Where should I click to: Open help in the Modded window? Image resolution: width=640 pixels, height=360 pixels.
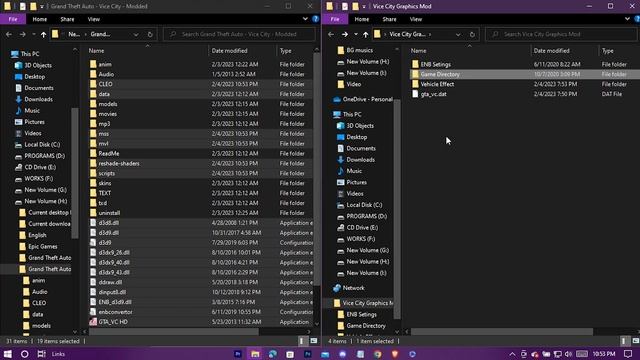316,19
